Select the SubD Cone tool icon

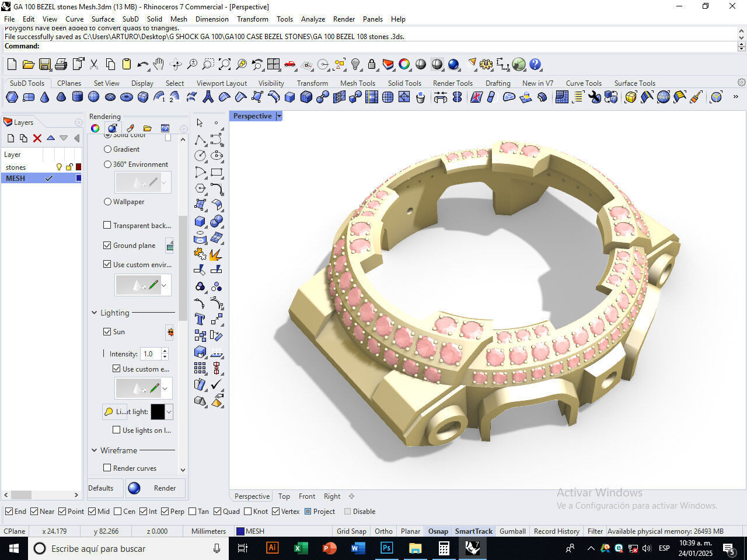tap(44, 97)
